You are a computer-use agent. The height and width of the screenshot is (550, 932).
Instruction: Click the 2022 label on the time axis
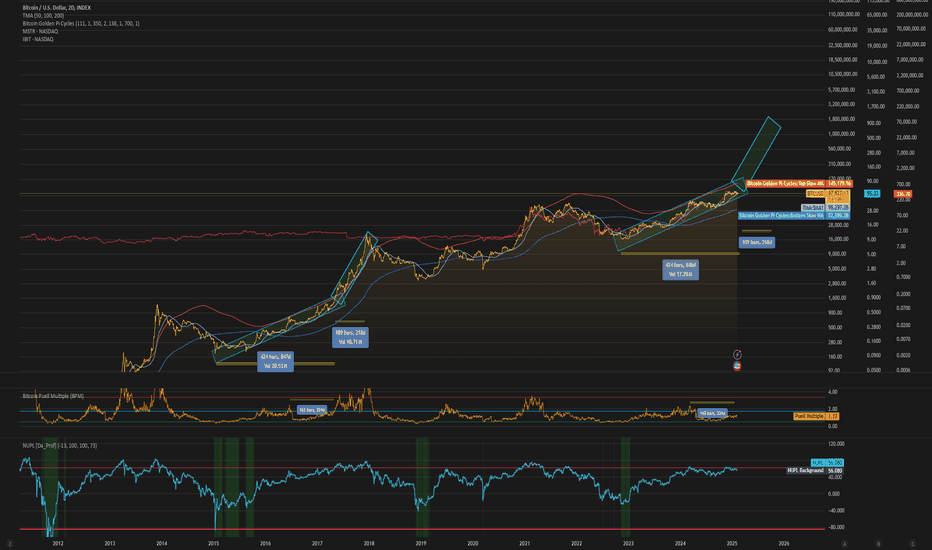pyautogui.click(x=577, y=543)
